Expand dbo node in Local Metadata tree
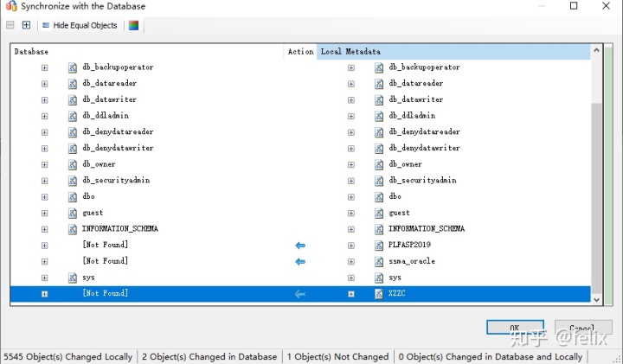 point(351,197)
